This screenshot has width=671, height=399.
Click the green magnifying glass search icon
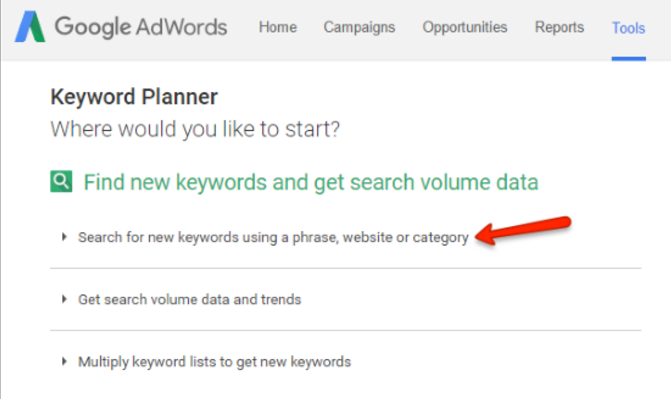tap(61, 181)
